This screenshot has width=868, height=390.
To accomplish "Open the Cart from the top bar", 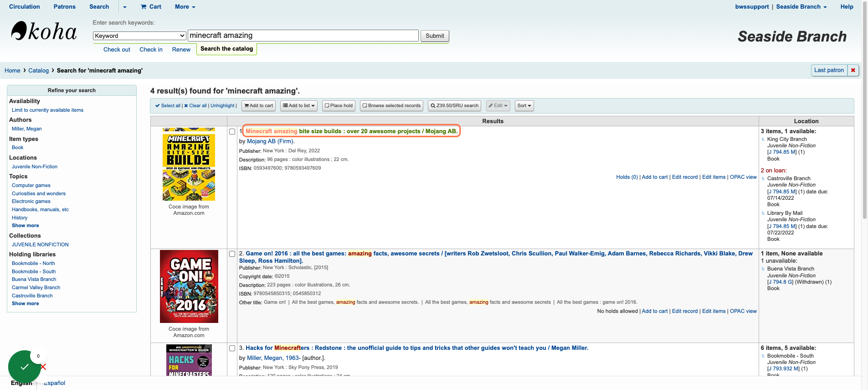I will [x=151, y=7].
